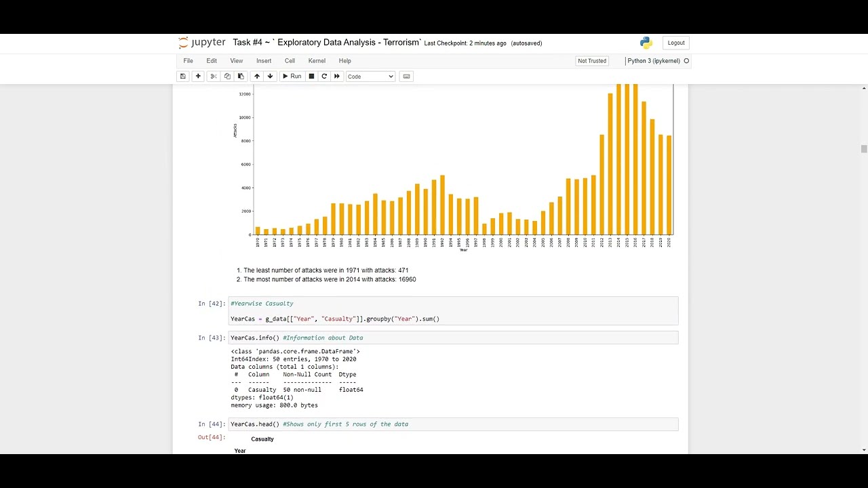Click the Casualty column header in output
The width and height of the screenshot is (868, 488).
pos(262,439)
